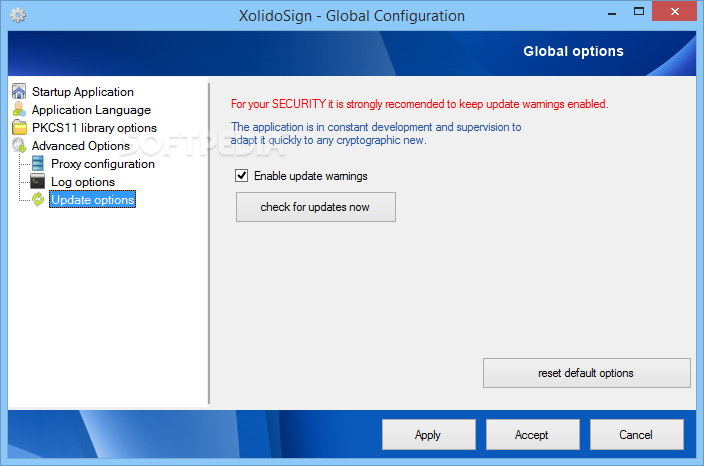704x466 pixels.
Task: Select Advanced Options tree node
Action: (x=81, y=145)
